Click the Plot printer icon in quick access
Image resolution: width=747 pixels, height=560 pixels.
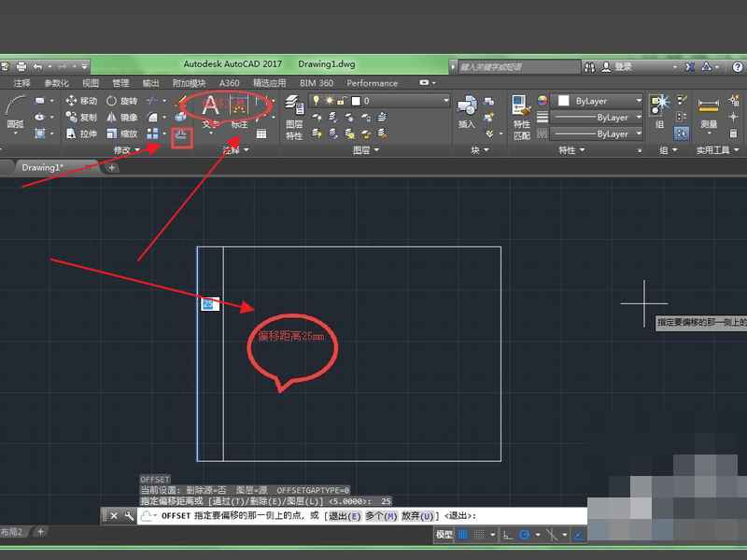21,66
